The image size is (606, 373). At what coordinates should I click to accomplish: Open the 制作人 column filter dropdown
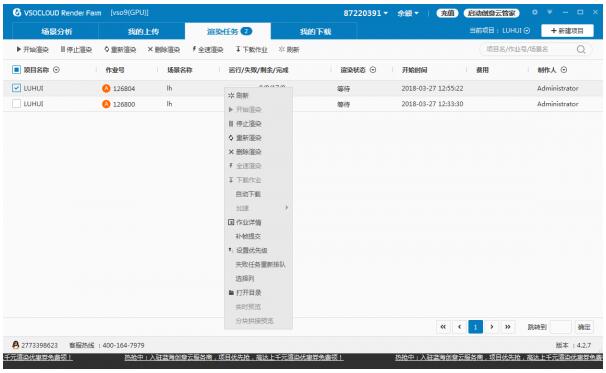pos(564,70)
